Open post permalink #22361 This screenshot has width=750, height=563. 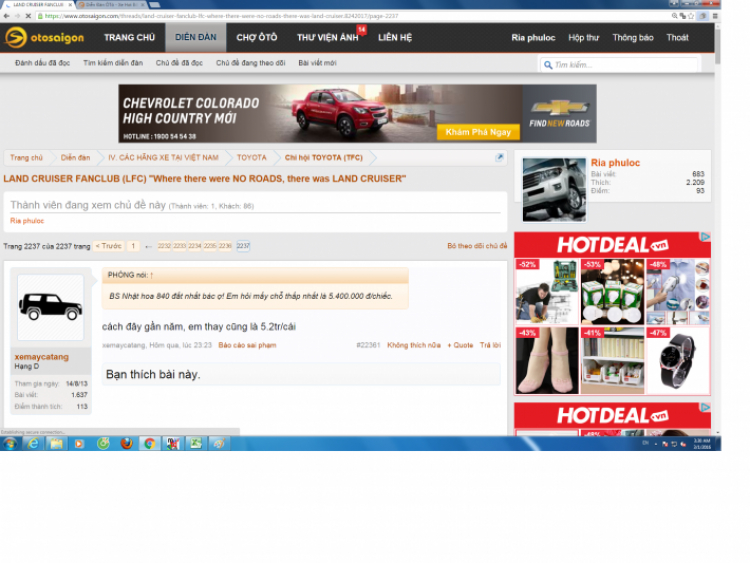[368, 345]
